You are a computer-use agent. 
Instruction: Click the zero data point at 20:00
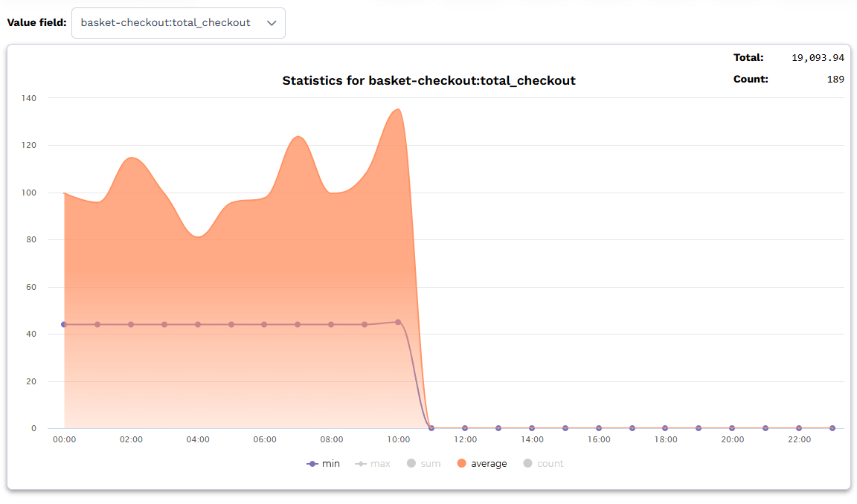point(732,428)
